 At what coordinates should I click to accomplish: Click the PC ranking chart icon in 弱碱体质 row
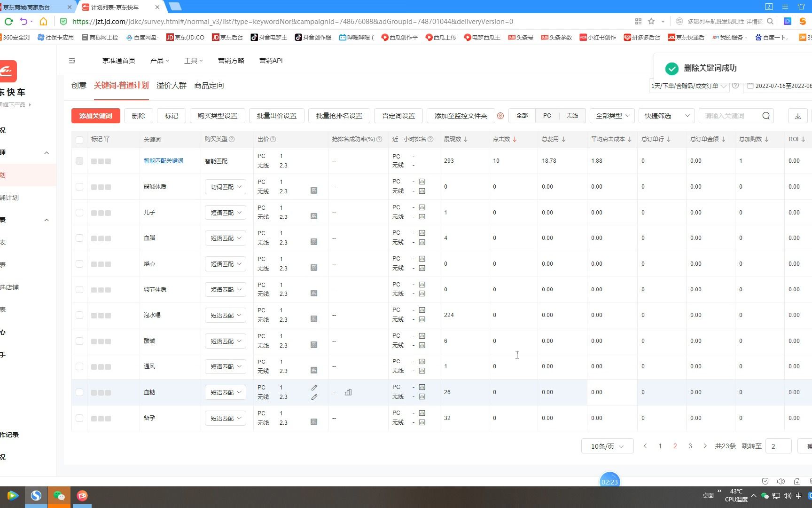pyautogui.click(x=422, y=182)
